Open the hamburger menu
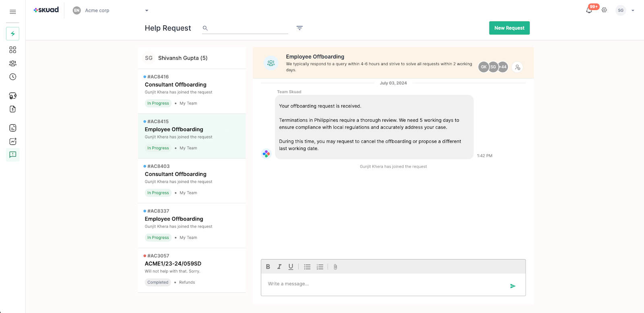Screen dimensions: 644x313 point(12,12)
